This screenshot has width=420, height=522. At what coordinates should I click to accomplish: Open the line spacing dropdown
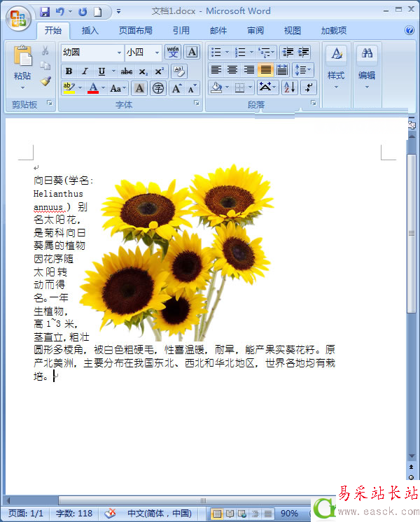pyautogui.click(x=303, y=70)
